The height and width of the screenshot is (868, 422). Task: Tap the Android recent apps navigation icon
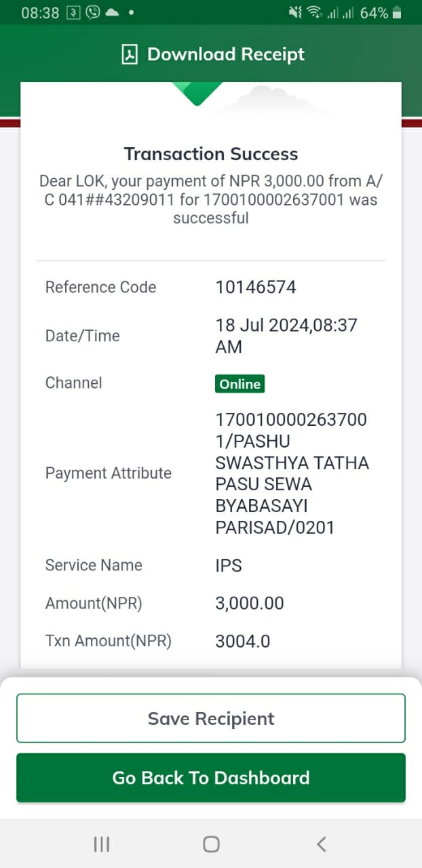102,844
